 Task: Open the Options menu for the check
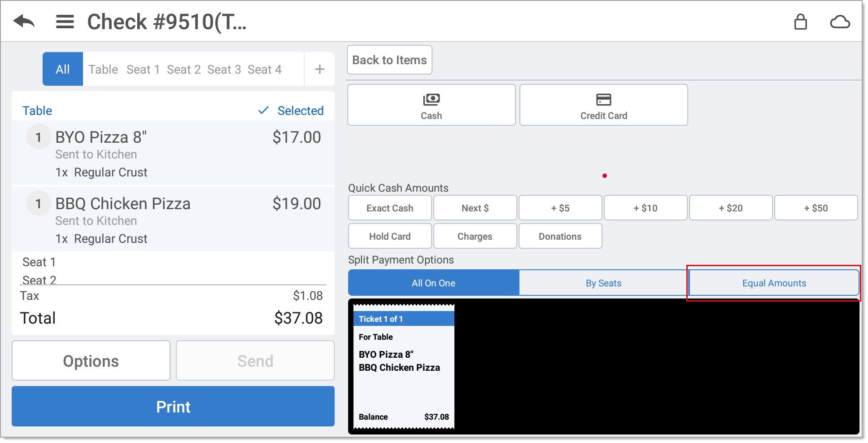point(91,360)
